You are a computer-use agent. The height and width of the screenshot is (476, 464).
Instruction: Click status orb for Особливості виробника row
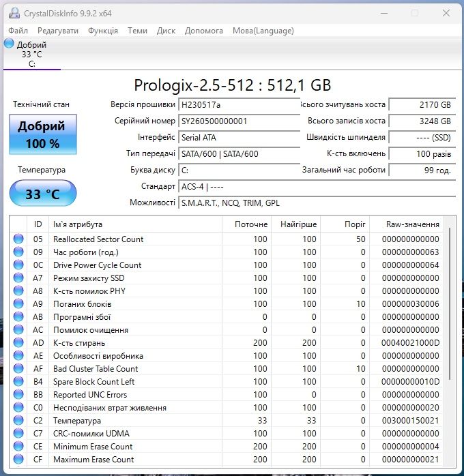pos(18,355)
